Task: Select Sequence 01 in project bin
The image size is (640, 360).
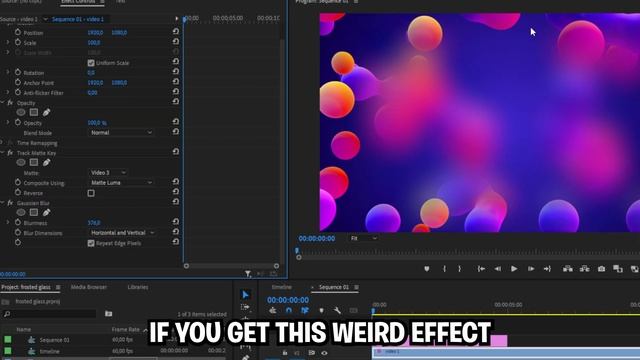Action: tap(55, 340)
